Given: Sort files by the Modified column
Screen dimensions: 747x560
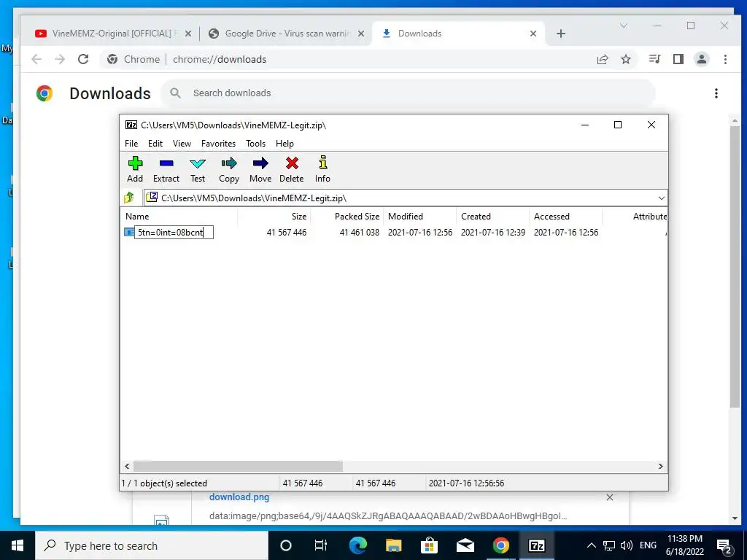Looking at the screenshot, I should coord(419,216).
